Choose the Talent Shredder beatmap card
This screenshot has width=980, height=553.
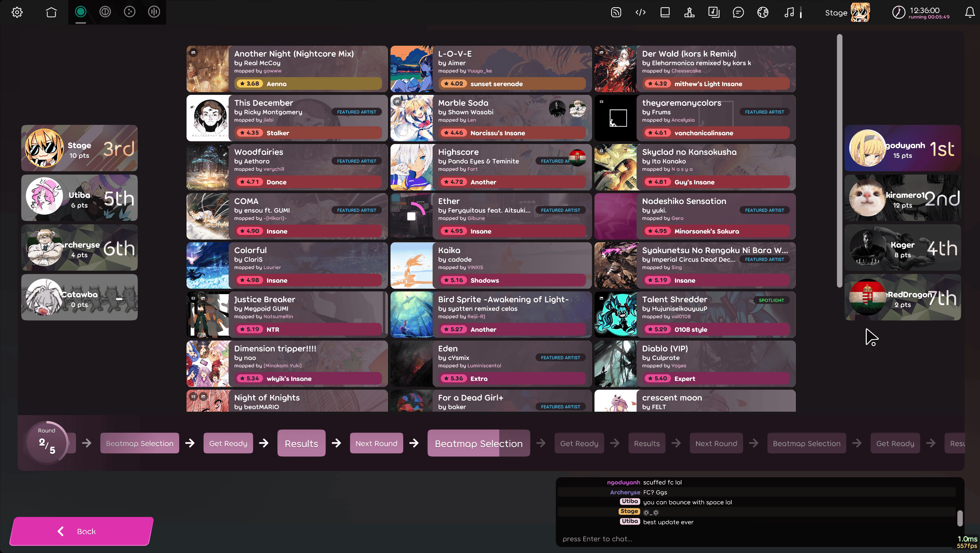point(695,315)
